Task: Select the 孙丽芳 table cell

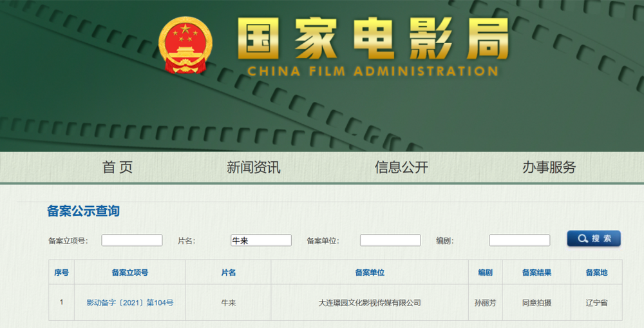Action: 486,303
